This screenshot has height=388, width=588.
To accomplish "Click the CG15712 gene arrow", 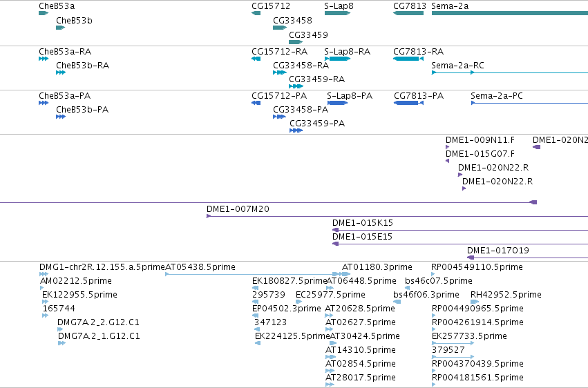I will point(256,13).
